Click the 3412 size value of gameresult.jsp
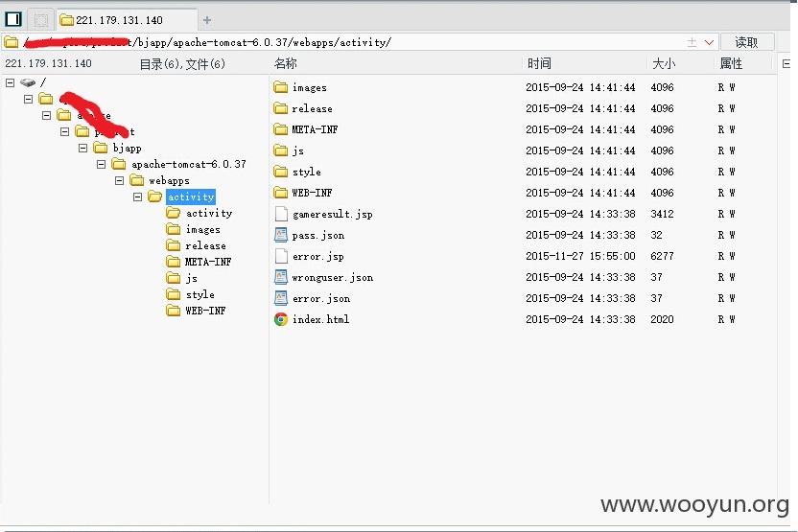This screenshot has width=798, height=532. (662, 214)
